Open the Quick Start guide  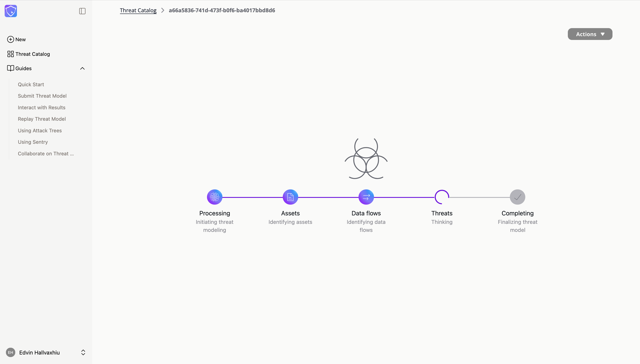[x=31, y=85]
